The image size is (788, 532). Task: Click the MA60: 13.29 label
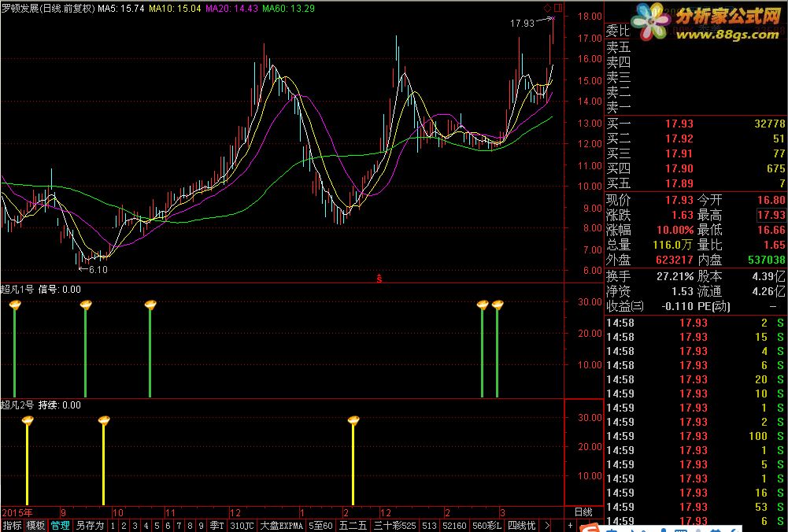click(288, 8)
